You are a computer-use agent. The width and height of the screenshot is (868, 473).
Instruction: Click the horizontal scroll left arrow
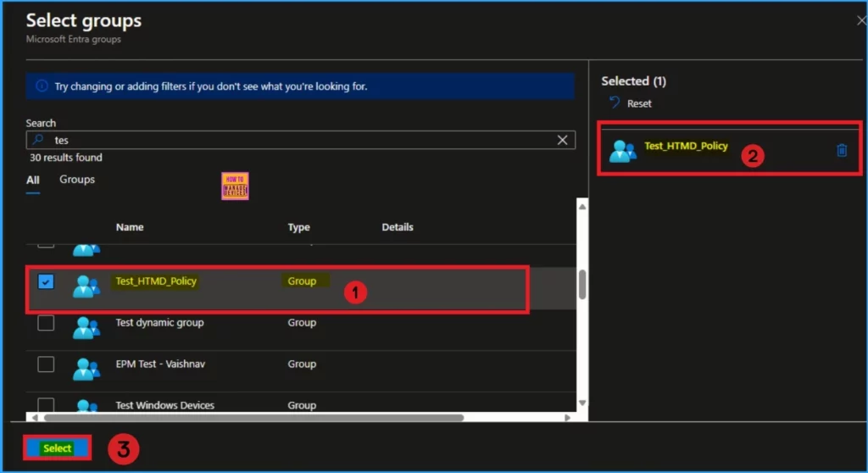tap(35, 418)
